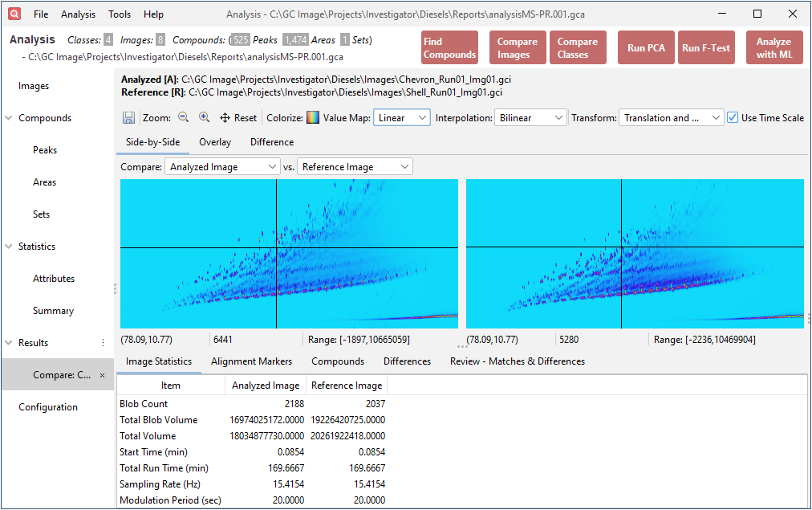Viewport: 812px width, 510px height.
Task: Select the Zoom In magnifier icon
Action: click(x=204, y=117)
